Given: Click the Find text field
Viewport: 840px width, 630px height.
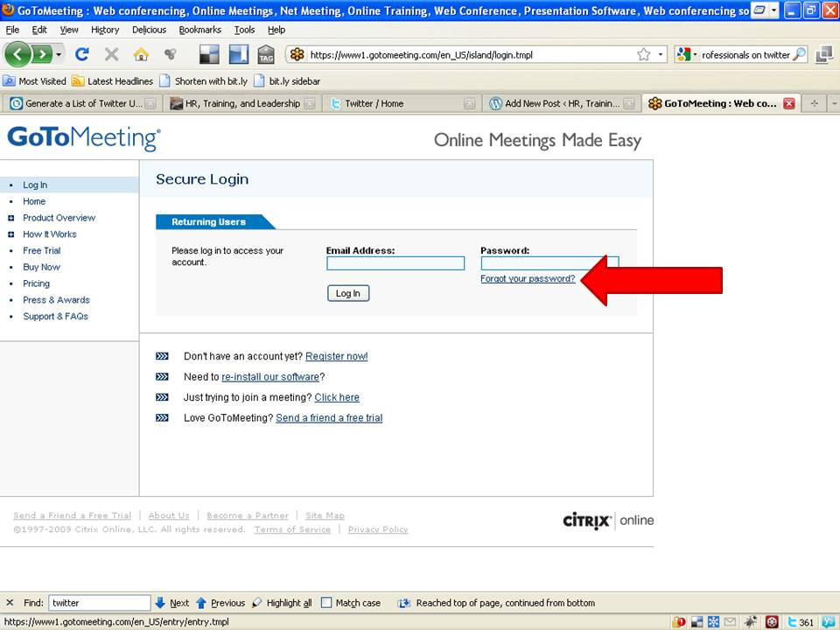Looking at the screenshot, I should [x=99, y=603].
